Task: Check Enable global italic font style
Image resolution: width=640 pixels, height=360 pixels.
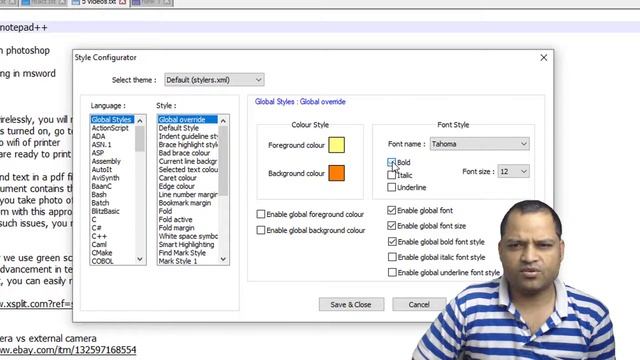Action: pos(392,257)
